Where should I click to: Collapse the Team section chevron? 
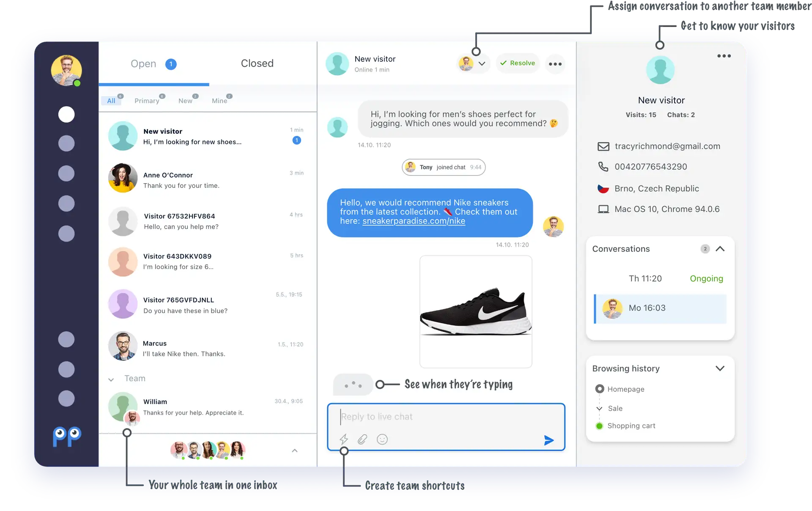point(111,379)
